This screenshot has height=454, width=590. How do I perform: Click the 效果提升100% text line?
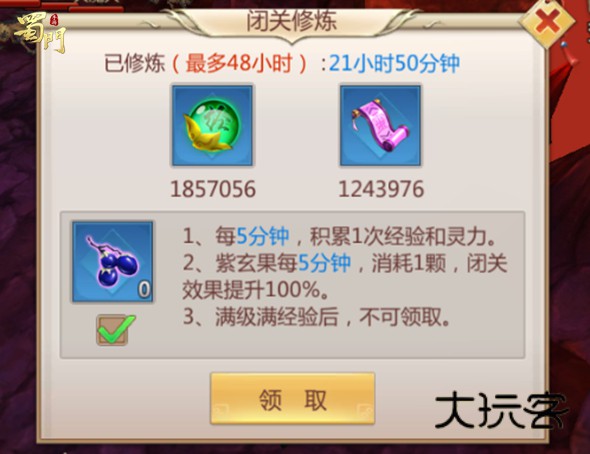(256, 290)
